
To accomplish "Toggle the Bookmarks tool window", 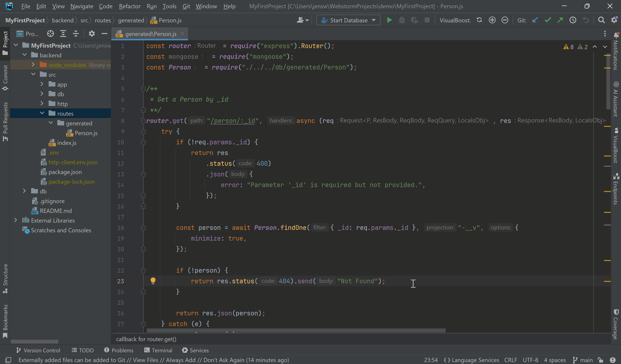I will point(5,321).
